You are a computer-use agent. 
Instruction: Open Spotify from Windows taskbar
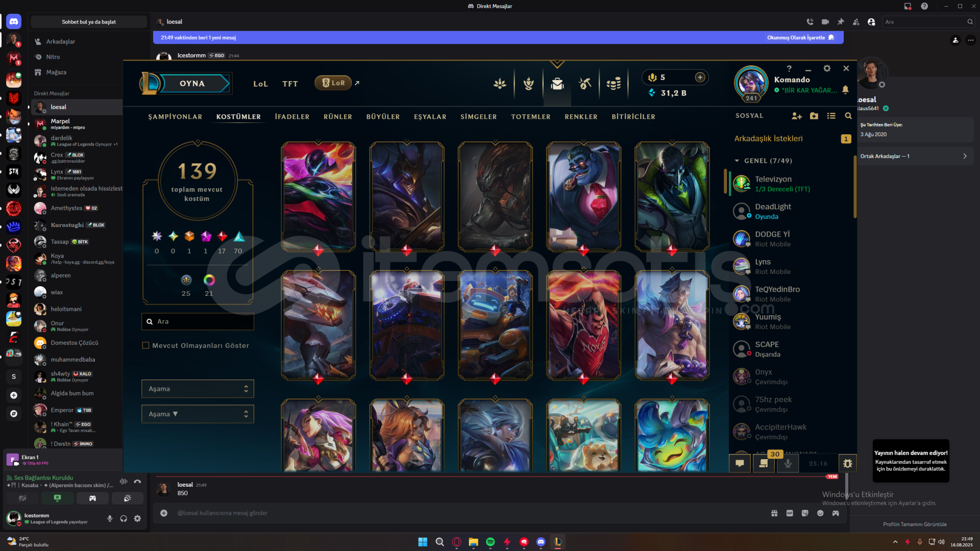(490, 542)
